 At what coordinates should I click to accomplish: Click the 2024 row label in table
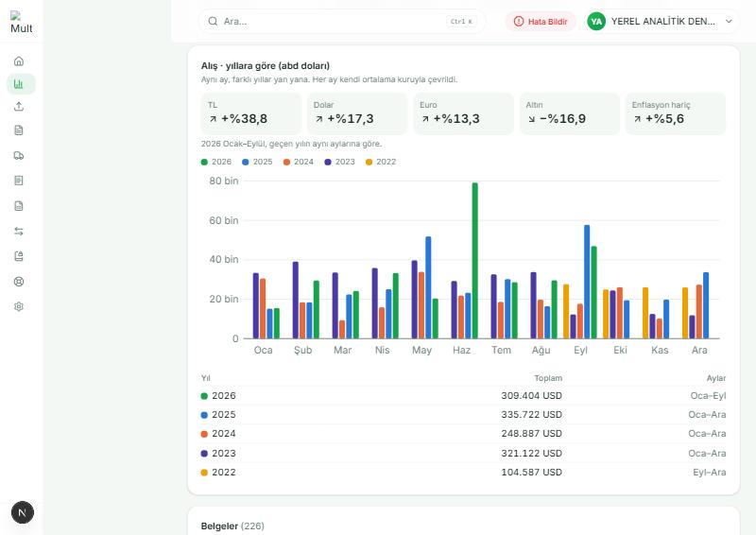point(224,433)
